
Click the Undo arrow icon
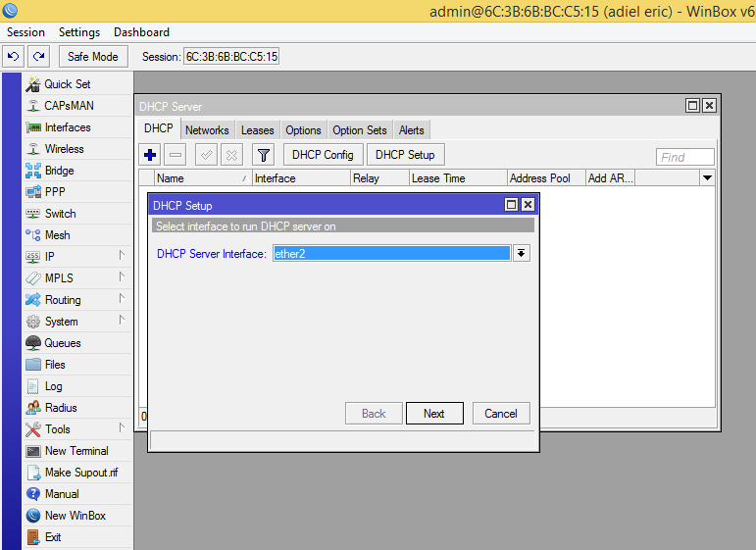(x=13, y=57)
